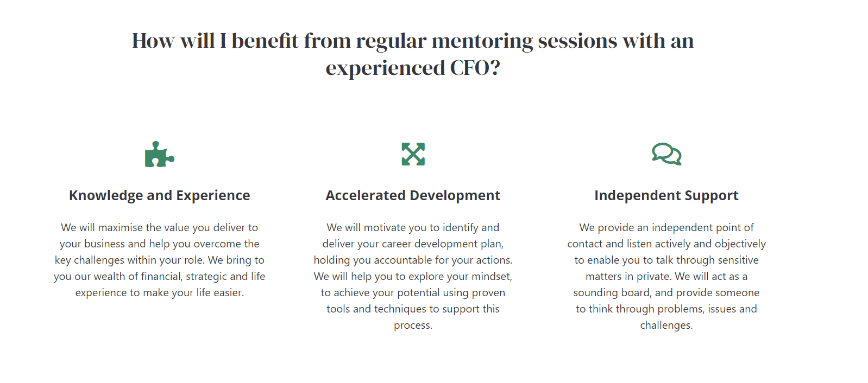Screen dimensions: 868x383
Task: Click the 'experienced CFO?' heading line
Action: (x=413, y=68)
